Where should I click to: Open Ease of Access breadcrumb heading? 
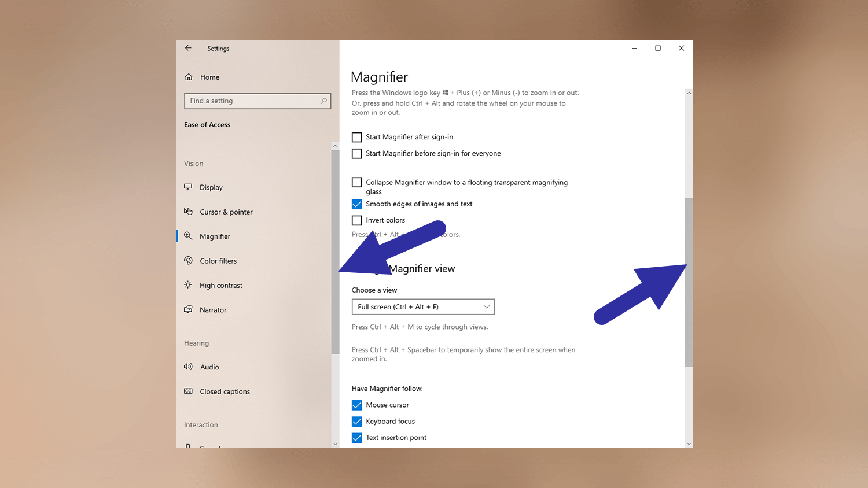(207, 124)
